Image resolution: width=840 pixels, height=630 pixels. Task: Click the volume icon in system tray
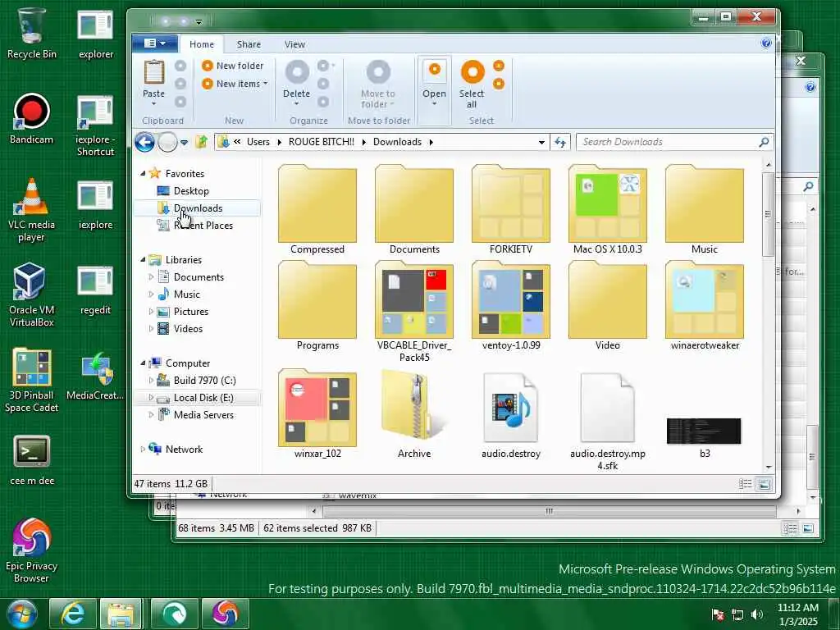757,614
